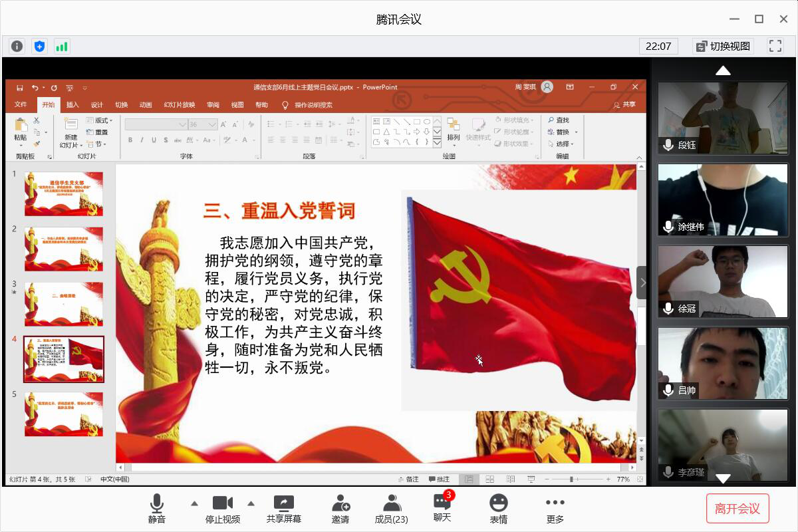
Task: Select slide 5 thumbnail in slide panel
Action: pos(64,414)
